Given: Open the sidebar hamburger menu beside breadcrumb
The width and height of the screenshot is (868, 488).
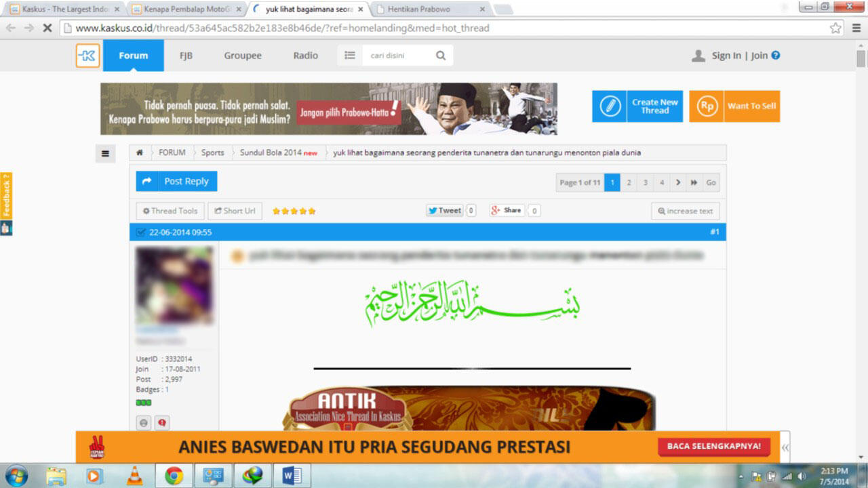Looking at the screenshot, I should [105, 154].
